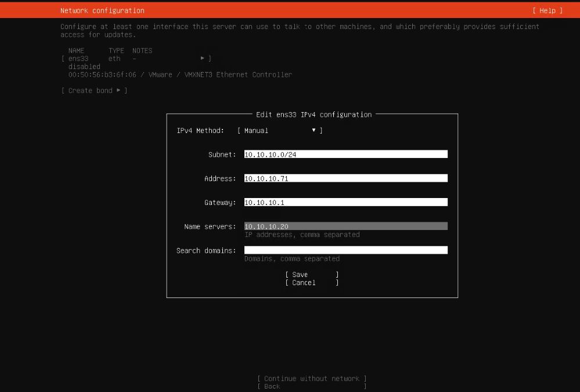Go Back to previous installer screen
The height and width of the screenshot is (392, 580).
pos(312,386)
